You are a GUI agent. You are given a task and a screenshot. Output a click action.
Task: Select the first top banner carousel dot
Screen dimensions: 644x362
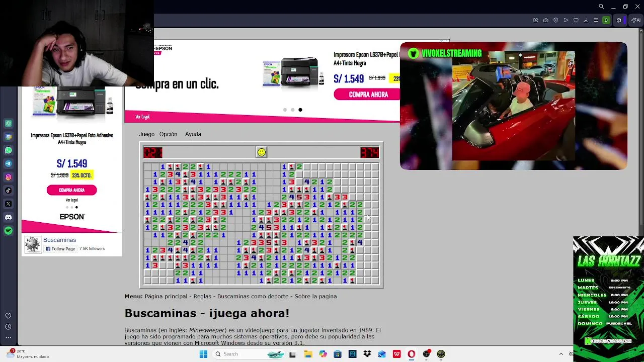coord(285,110)
